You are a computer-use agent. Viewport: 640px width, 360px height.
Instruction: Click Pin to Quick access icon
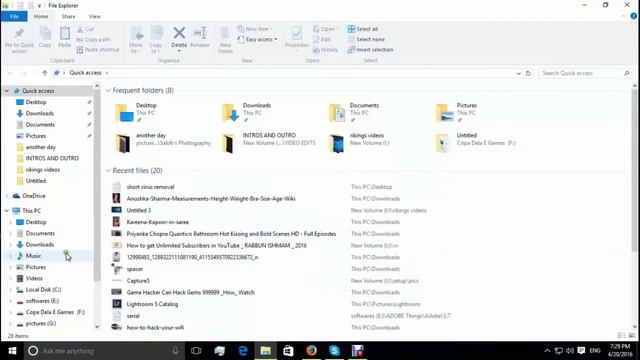coord(19,40)
